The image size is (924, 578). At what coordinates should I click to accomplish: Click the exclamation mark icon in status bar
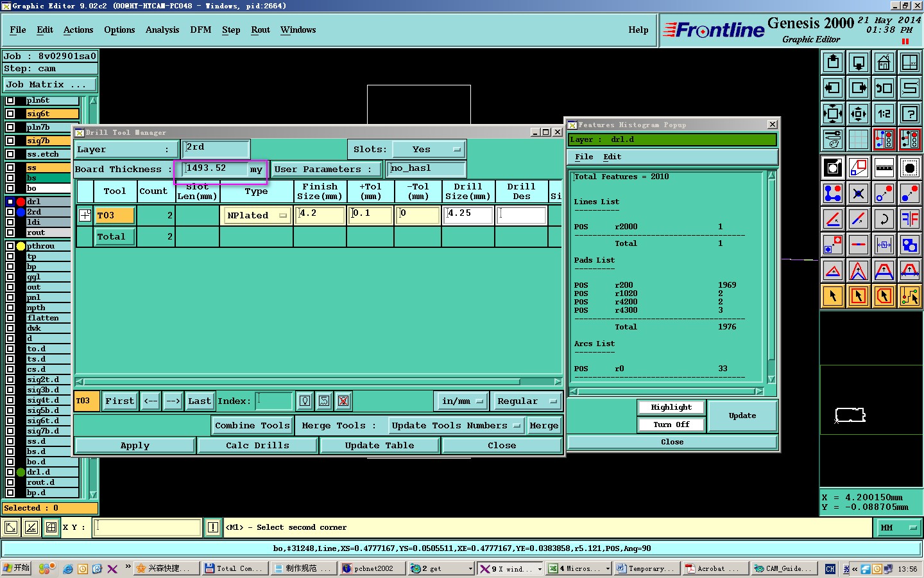coord(213,527)
